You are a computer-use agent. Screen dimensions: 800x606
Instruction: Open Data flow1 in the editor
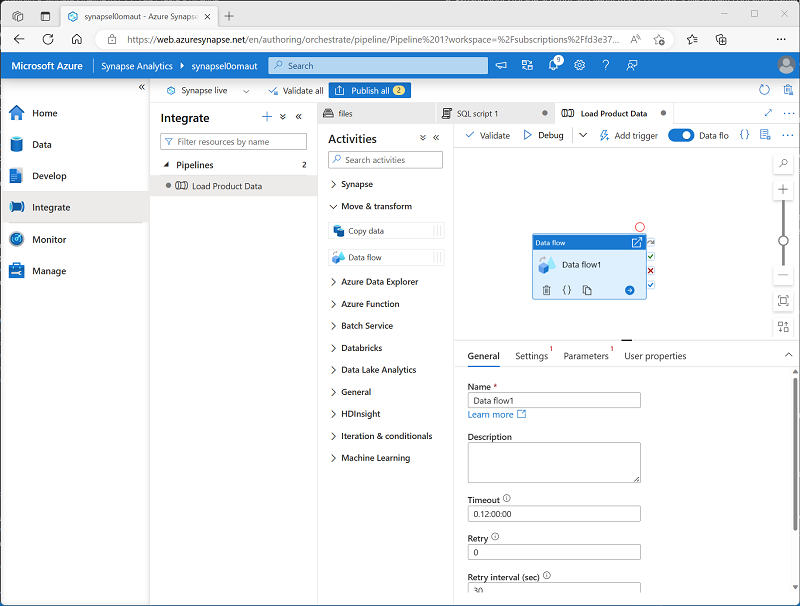(x=637, y=243)
